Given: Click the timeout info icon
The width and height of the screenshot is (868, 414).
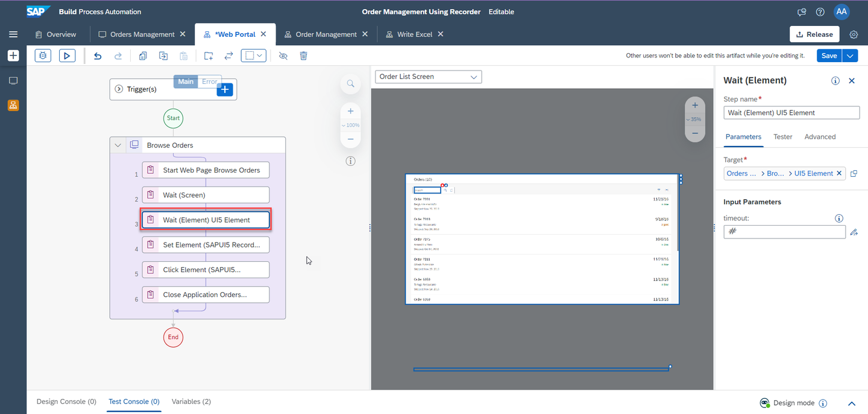Looking at the screenshot, I should pyautogui.click(x=838, y=218).
